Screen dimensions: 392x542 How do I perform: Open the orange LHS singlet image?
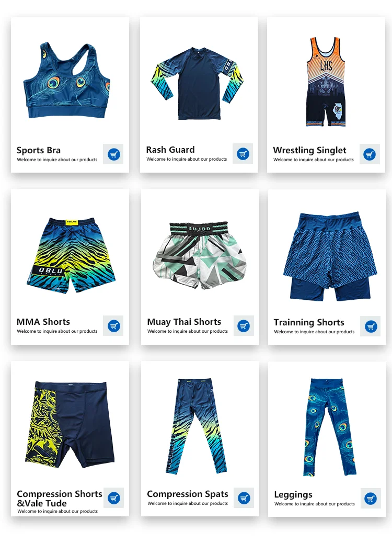[x=326, y=82]
